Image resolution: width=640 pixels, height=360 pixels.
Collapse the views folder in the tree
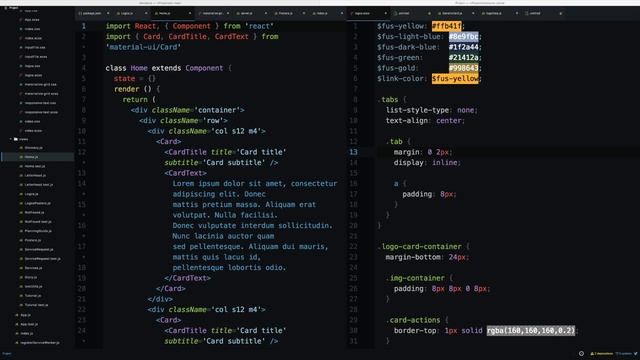pos(11,139)
